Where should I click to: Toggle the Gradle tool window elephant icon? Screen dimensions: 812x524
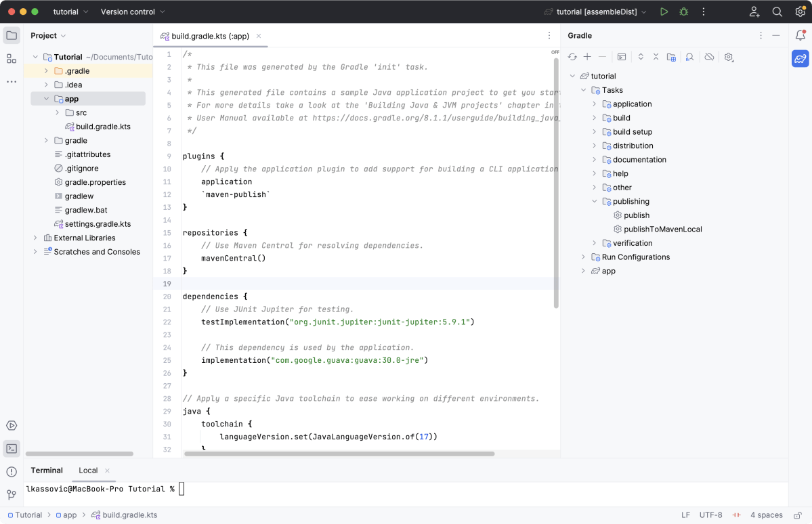click(x=800, y=58)
